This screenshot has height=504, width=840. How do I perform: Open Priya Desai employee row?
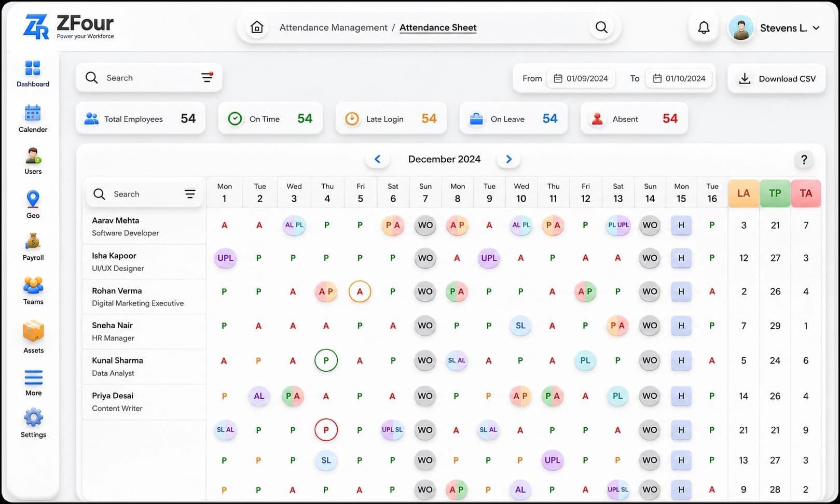pos(144,402)
